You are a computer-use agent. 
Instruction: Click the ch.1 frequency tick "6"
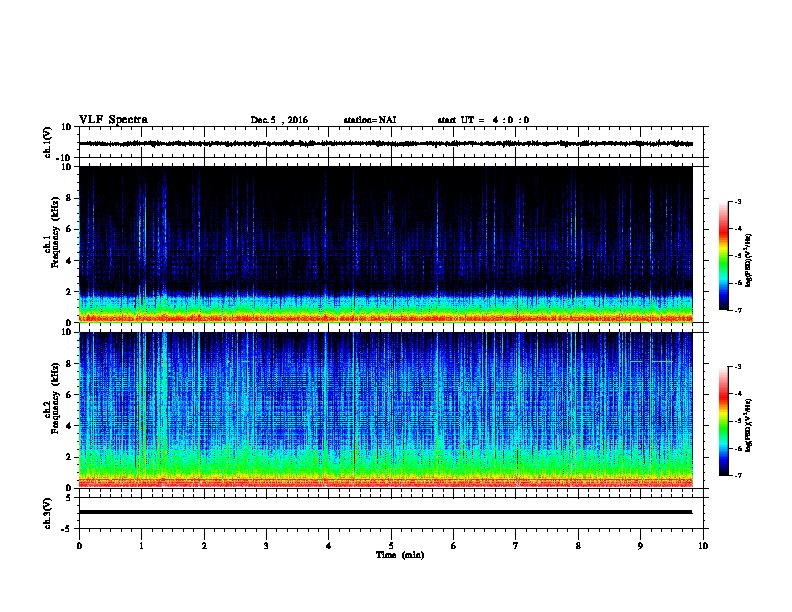[x=69, y=229]
